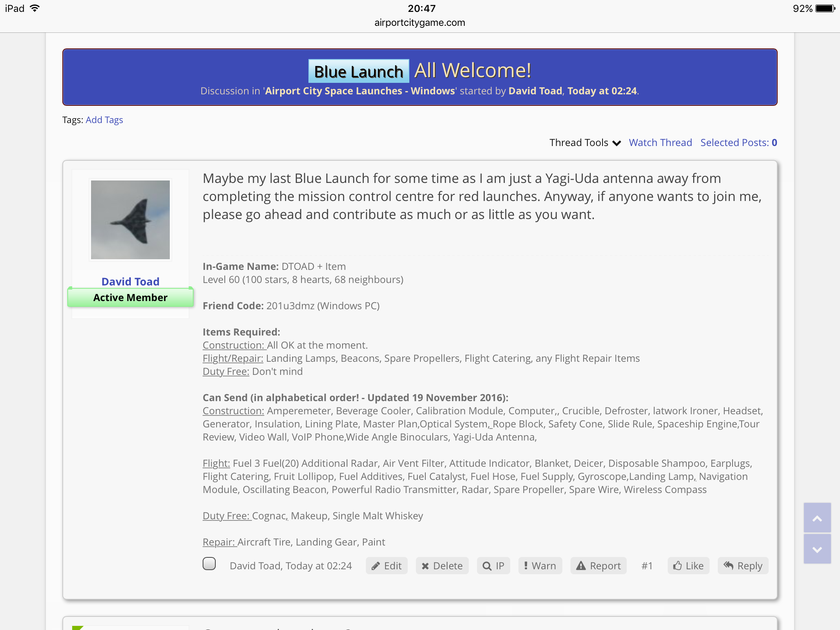This screenshot has width=840, height=630.
Task: Click the Reply arrow icon
Action: (728, 566)
